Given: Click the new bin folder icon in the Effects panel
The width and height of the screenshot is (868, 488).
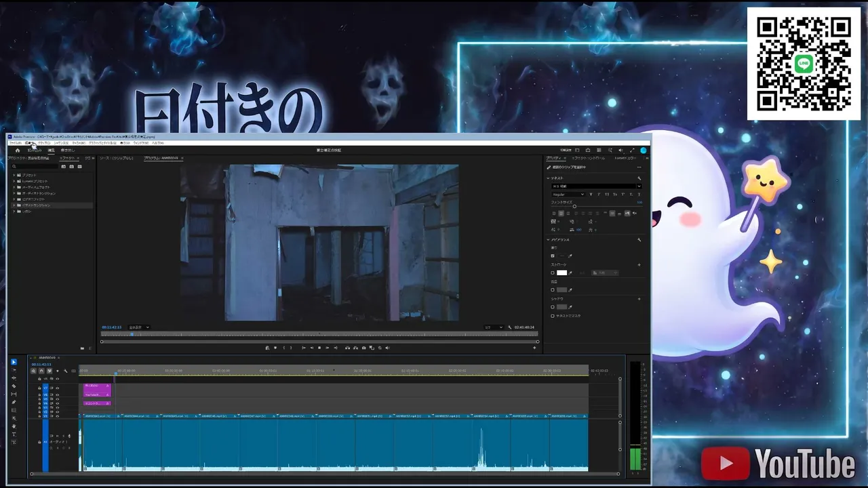Looking at the screenshot, I should coord(83,348).
